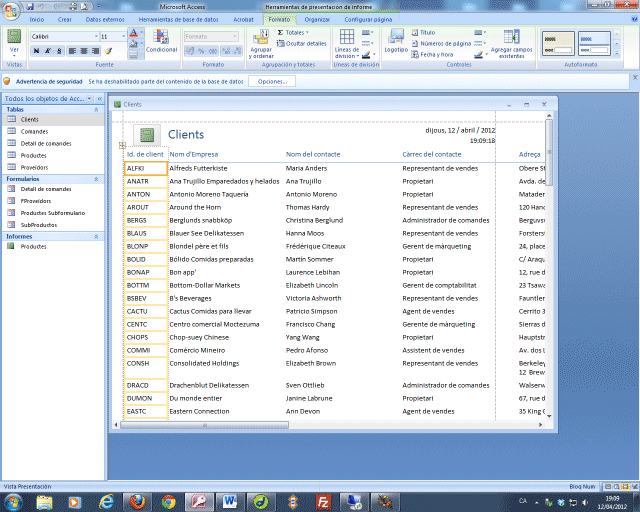Insert a Título control
Screen dimensions: 640x512
click(x=423, y=33)
